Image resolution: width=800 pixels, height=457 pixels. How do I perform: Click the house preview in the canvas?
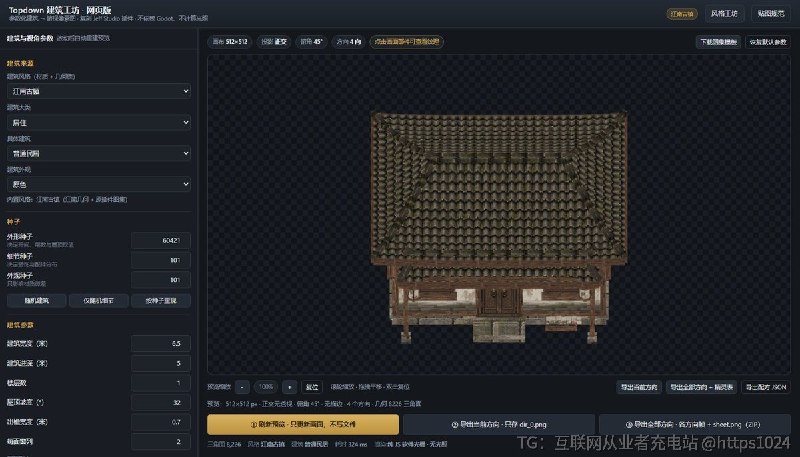[x=499, y=227]
